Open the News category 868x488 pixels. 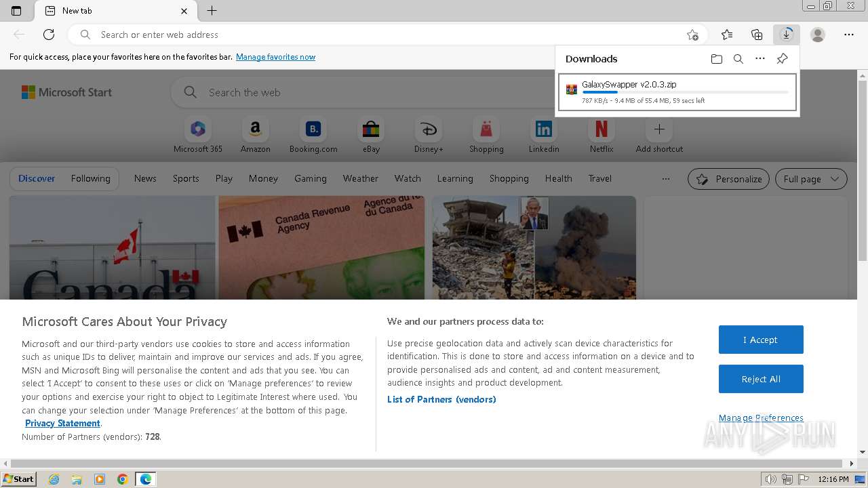coord(145,178)
